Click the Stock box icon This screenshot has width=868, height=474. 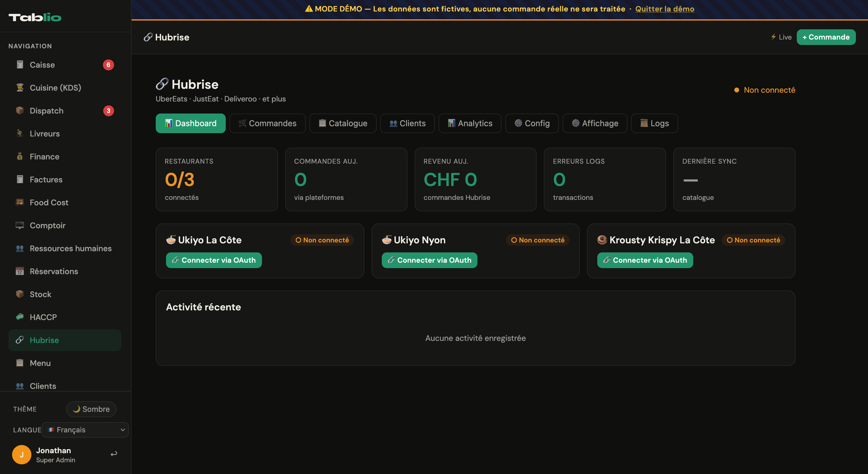(20, 294)
